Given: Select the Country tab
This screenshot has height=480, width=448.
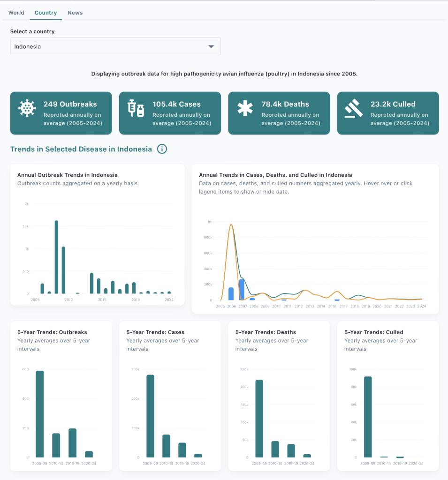Looking at the screenshot, I should [x=46, y=13].
